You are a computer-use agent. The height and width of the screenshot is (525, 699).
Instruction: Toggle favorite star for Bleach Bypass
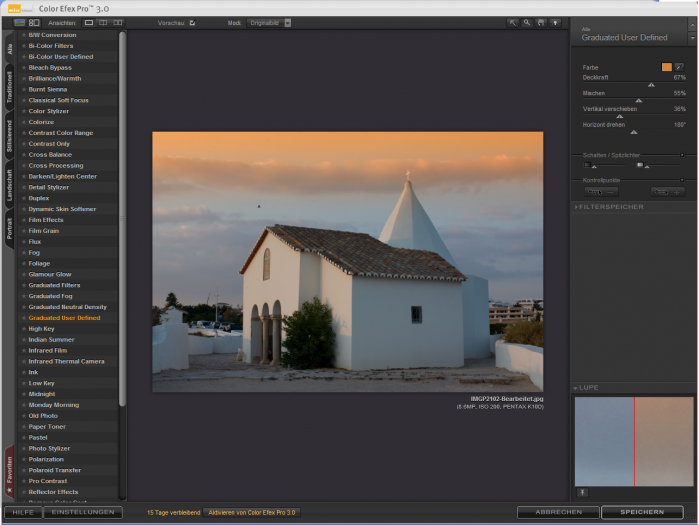23,67
